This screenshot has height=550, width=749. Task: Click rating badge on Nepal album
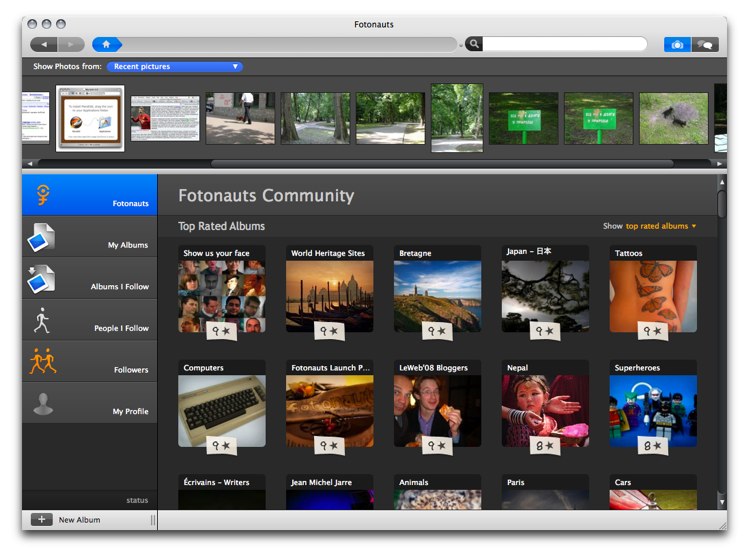click(545, 445)
